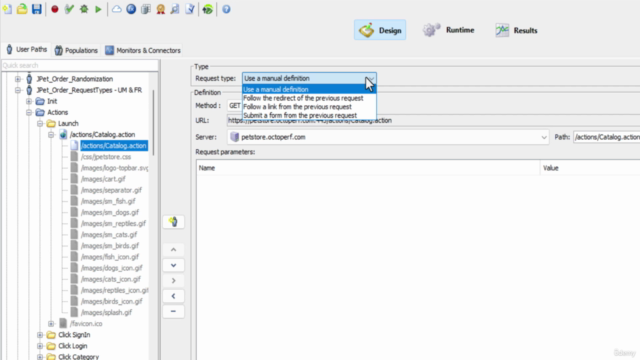Move the selected element up with the up arrow

173,249
